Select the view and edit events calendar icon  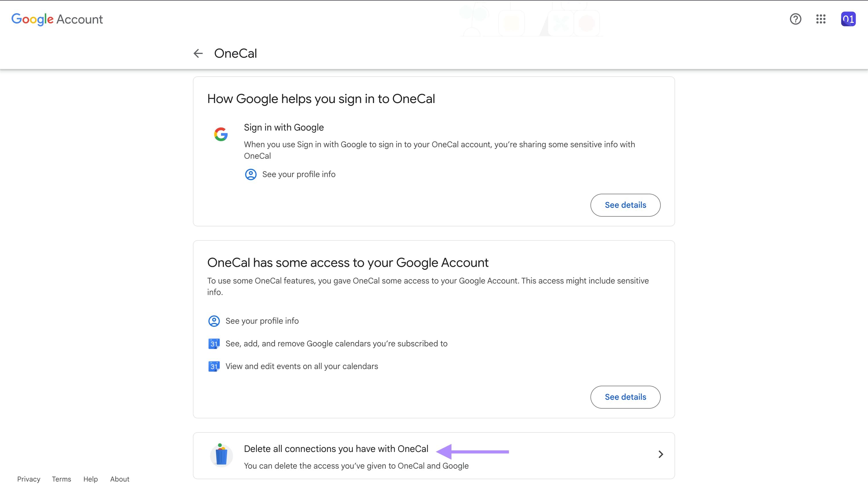(x=214, y=366)
